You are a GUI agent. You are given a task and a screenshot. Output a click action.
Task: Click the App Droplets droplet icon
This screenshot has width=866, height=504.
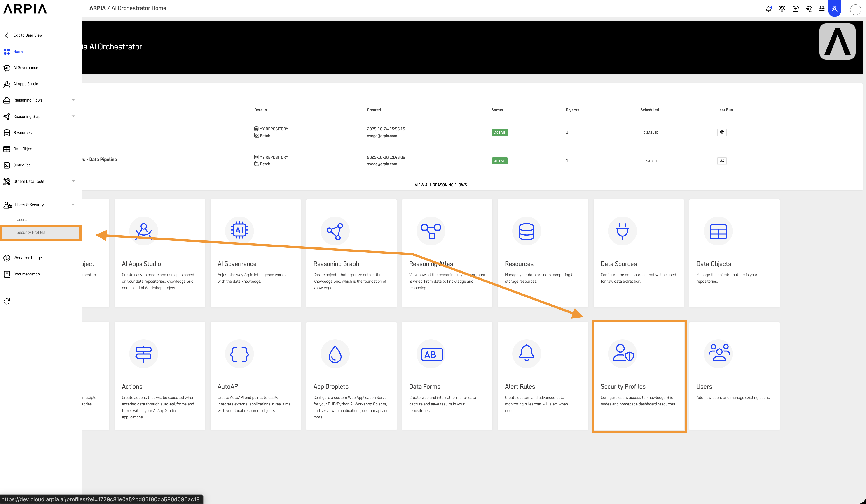[x=335, y=354]
